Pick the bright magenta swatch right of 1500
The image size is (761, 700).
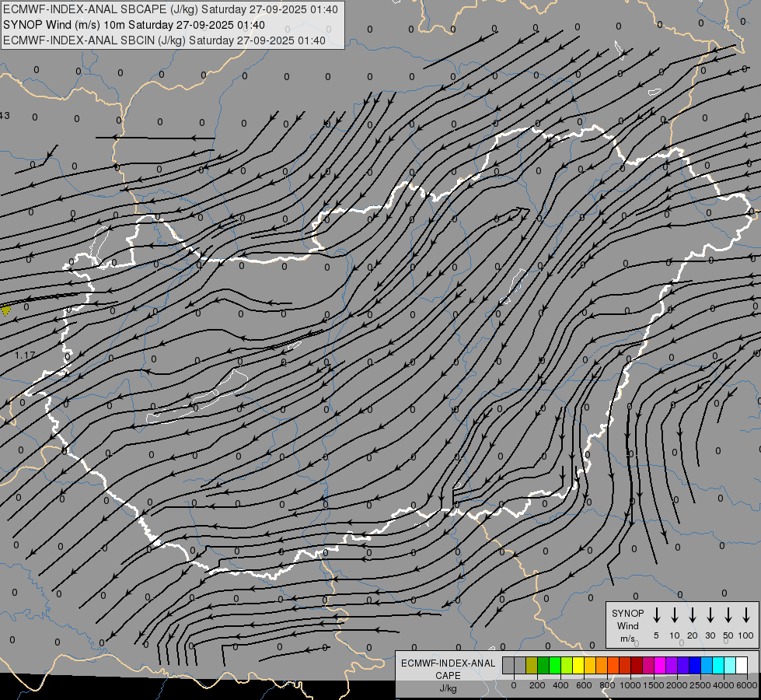(660, 665)
